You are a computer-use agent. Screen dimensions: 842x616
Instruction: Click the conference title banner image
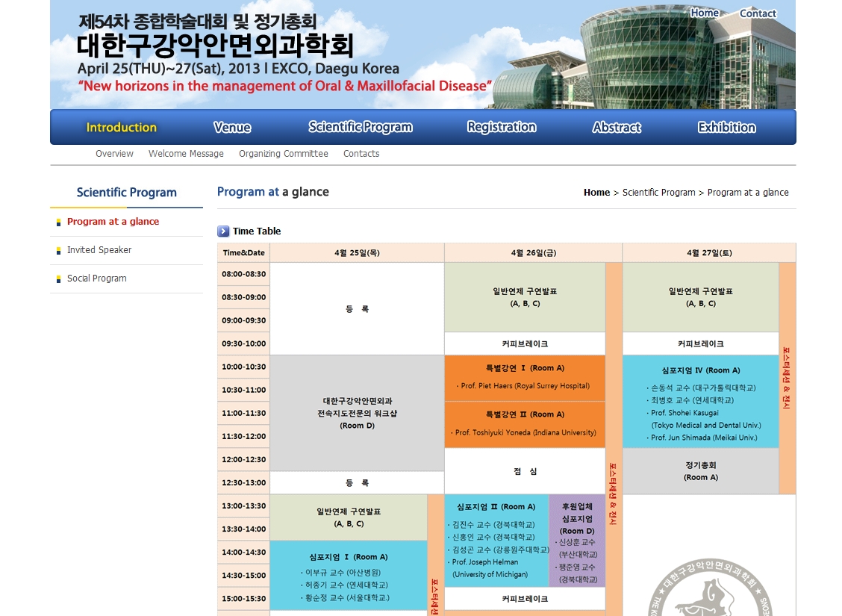click(x=423, y=55)
